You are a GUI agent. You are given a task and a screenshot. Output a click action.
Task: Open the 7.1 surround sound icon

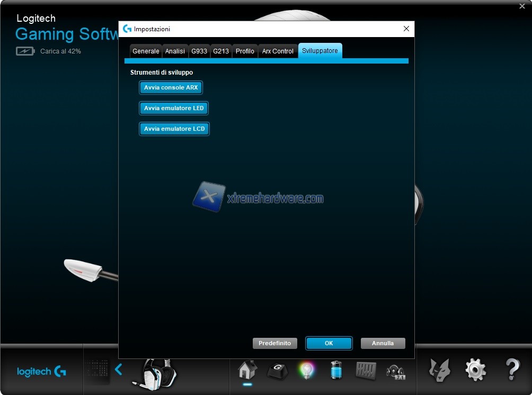coord(395,370)
